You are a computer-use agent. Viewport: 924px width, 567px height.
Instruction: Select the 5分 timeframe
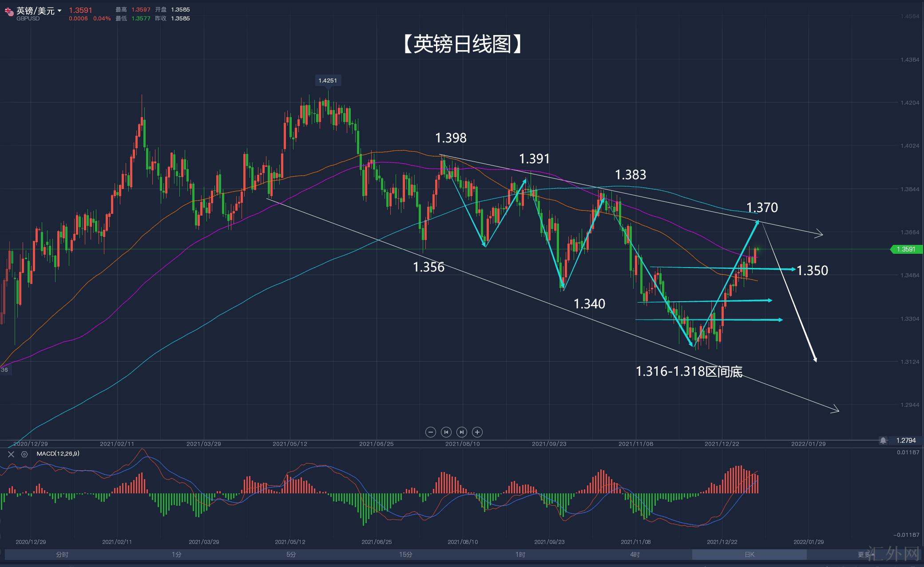click(291, 554)
